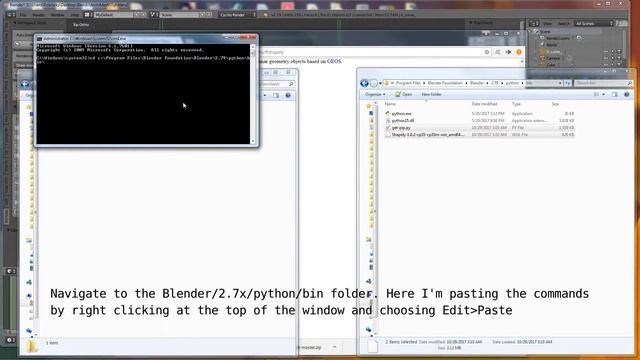Select RenderLayers in the outliner
The image size is (640, 360).
click(558, 38)
